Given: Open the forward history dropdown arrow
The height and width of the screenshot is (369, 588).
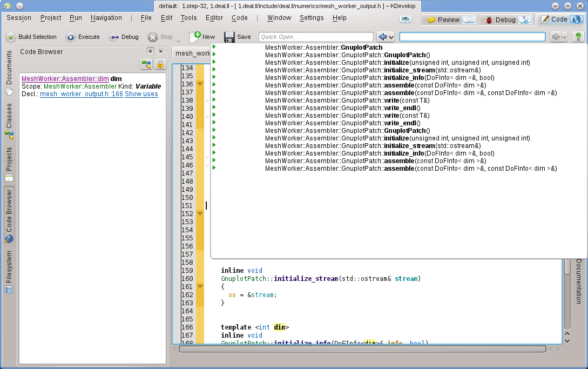Looking at the screenshot, I should [x=564, y=37].
